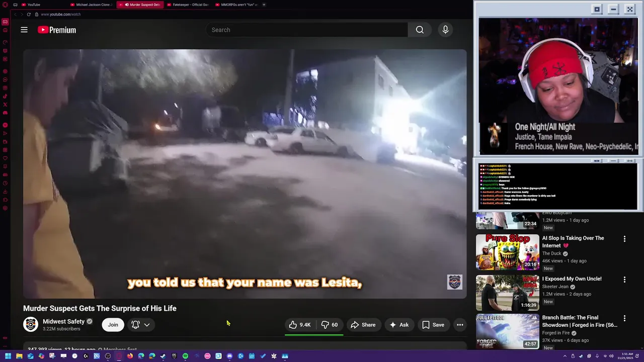The width and height of the screenshot is (644, 362).
Task: Visit Skeeter Jean channel link
Action: click(555, 287)
